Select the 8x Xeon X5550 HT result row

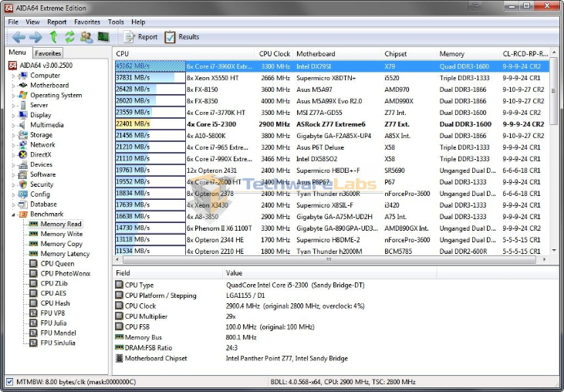point(332,78)
